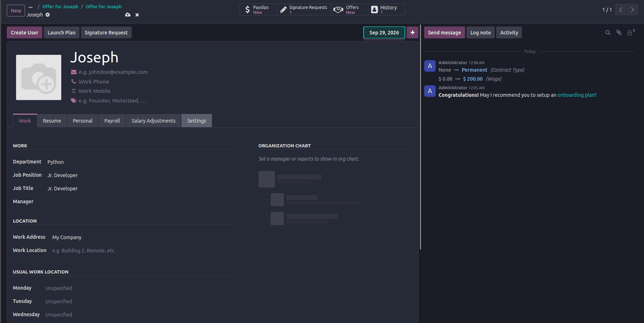644x323 pixels.
Task: Open the Monday work location dropdown
Action: coord(140,288)
